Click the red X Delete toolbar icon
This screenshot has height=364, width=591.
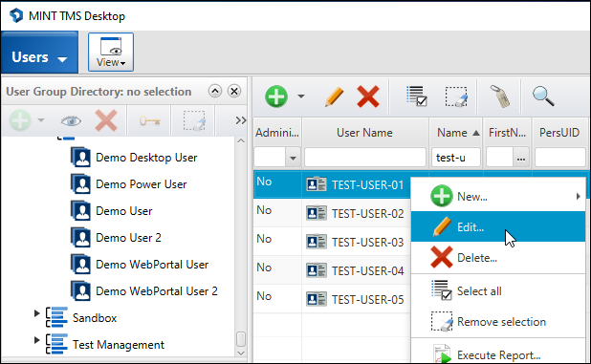(368, 96)
